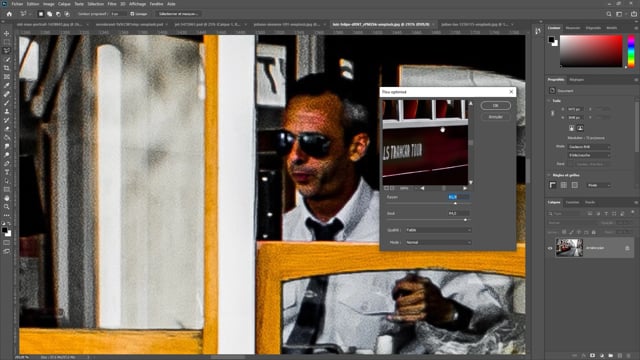Image resolution: width=640 pixels, height=360 pixels.
Task: Click the rainbow hue strip in Couleur panel
Action: click(631, 51)
